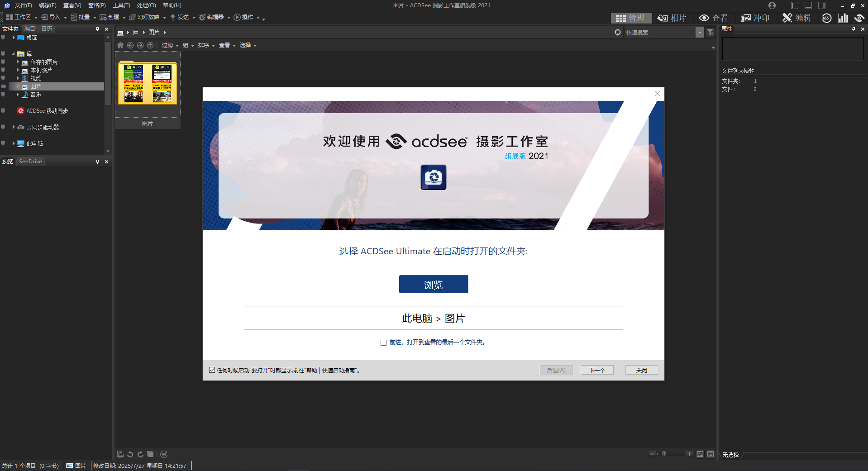868x471 pixels.
Task: Uncheck the show quick start guide checkbox
Action: 212,370
